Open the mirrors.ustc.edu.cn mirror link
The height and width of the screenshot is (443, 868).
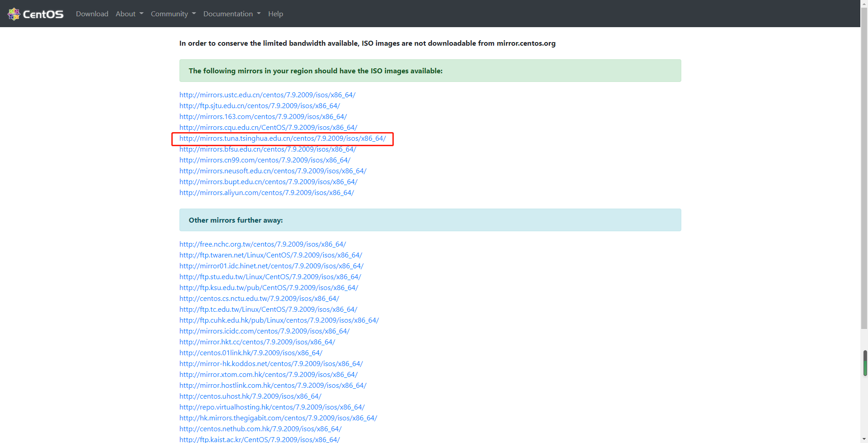pos(267,95)
